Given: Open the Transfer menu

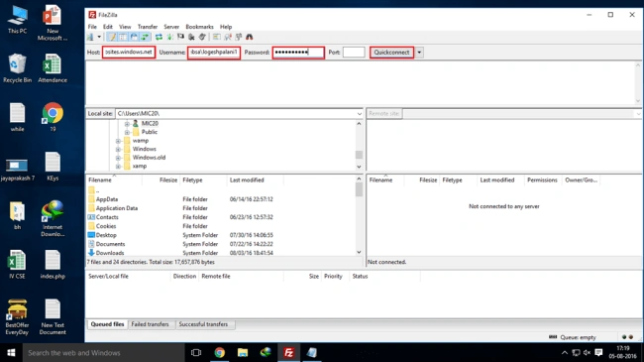Looking at the screenshot, I should tap(148, 27).
